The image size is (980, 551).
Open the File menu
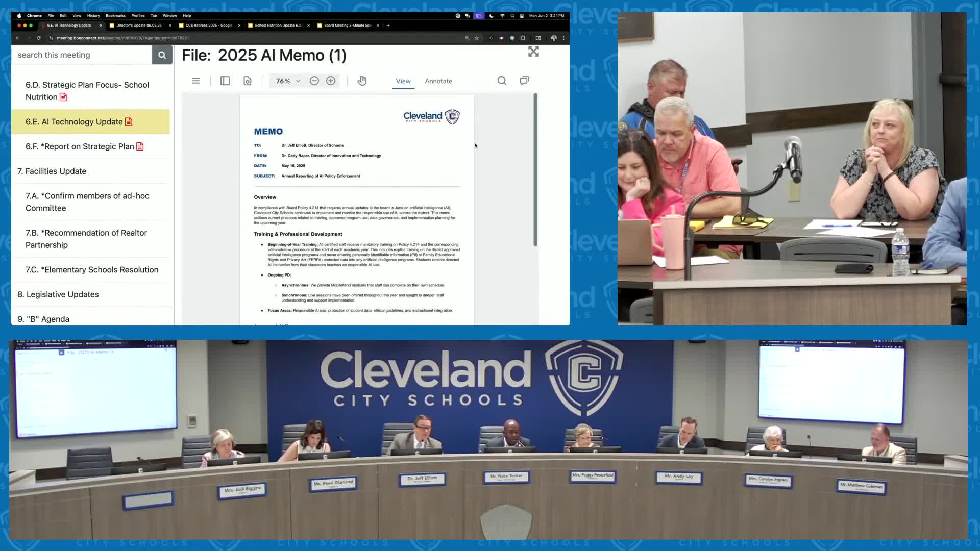pyautogui.click(x=51, y=16)
